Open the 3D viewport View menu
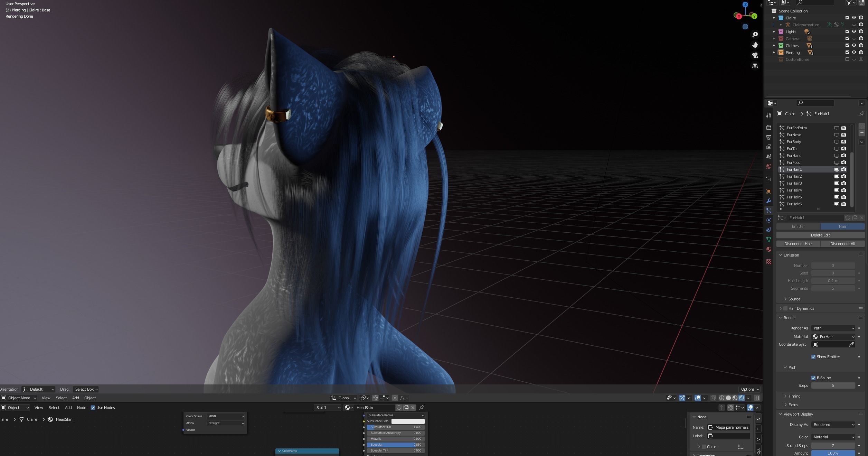The width and height of the screenshot is (868, 456). point(46,398)
